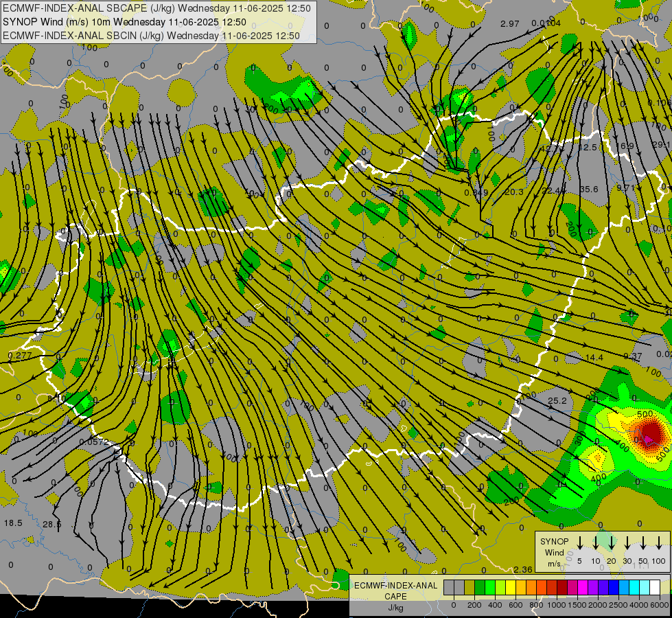
Task: Click the map value '20.3' in the northeast
Action: click(x=514, y=192)
